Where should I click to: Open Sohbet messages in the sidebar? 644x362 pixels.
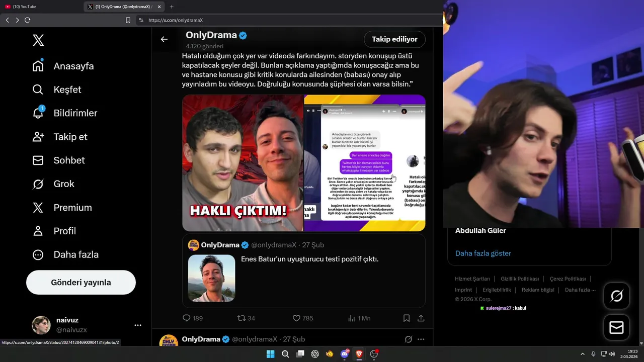[58, 160]
